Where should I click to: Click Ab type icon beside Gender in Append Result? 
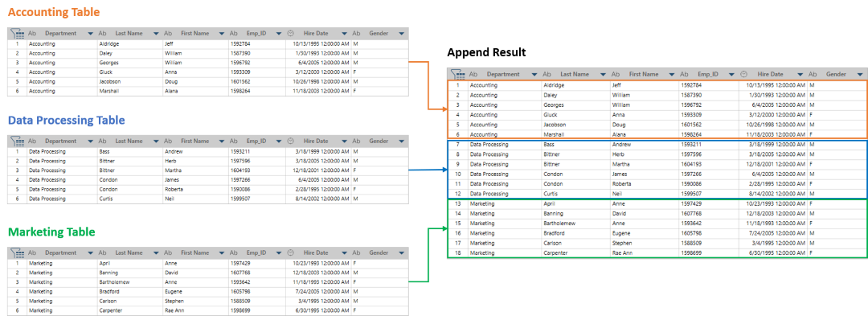pyautogui.click(x=813, y=74)
